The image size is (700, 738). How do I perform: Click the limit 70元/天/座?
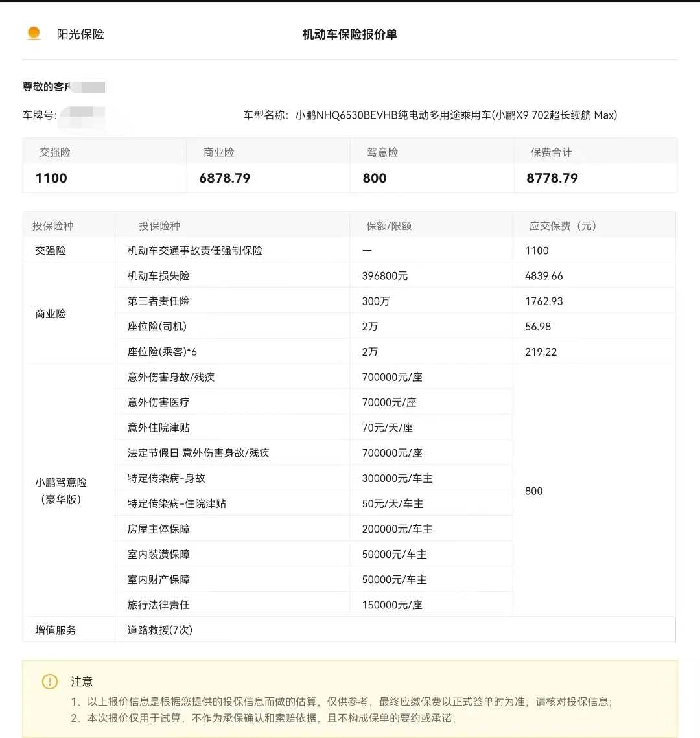[x=388, y=428]
